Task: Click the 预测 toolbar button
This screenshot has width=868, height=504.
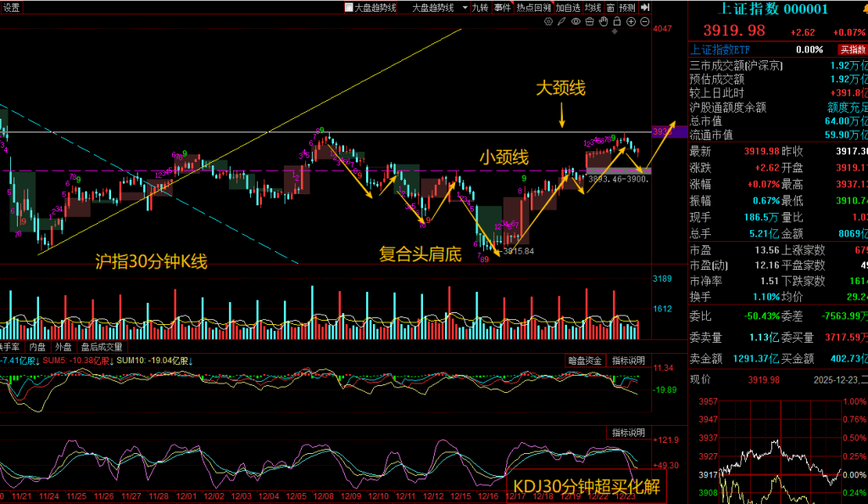Action: click(627, 8)
